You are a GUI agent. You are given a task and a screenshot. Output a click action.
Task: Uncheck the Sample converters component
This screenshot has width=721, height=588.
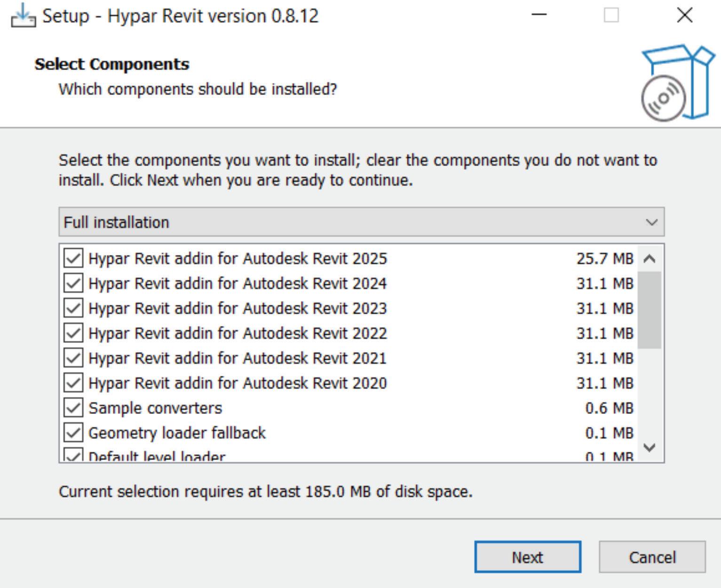pos(73,408)
